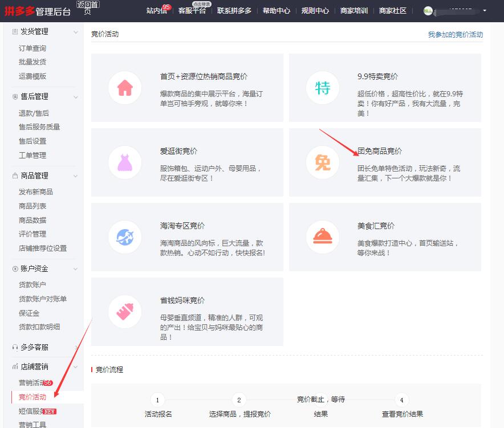Collapse the 商品管理 section chevron
Viewport: 504px width, 428px height.
(75, 176)
